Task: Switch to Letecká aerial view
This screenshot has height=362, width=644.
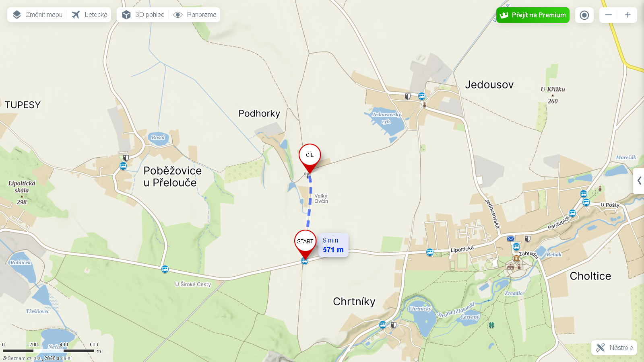Action: point(89,15)
